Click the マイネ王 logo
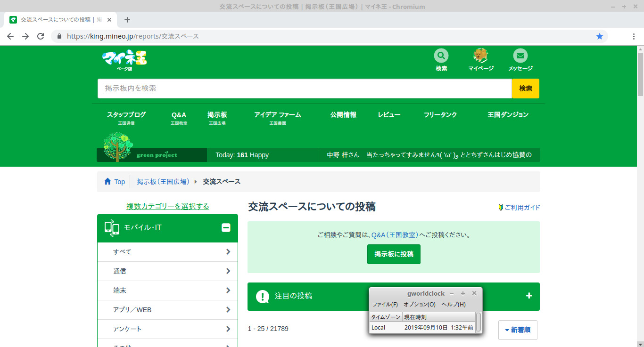The height and width of the screenshot is (347, 644). click(x=124, y=59)
